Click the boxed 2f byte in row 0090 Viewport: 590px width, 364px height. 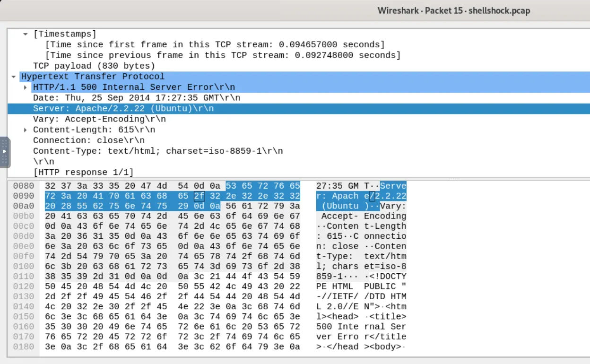pyautogui.click(x=199, y=196)
